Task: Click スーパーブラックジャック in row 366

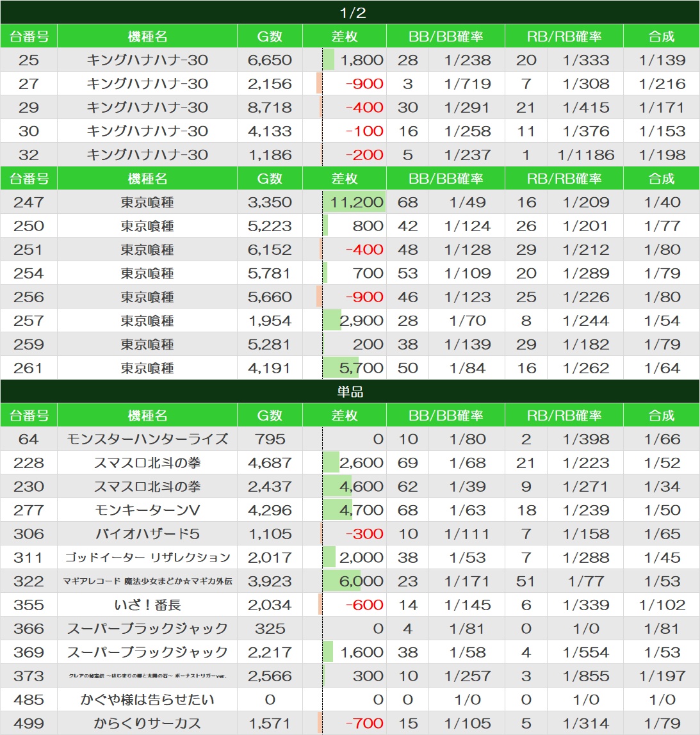Action: point(147,629)
